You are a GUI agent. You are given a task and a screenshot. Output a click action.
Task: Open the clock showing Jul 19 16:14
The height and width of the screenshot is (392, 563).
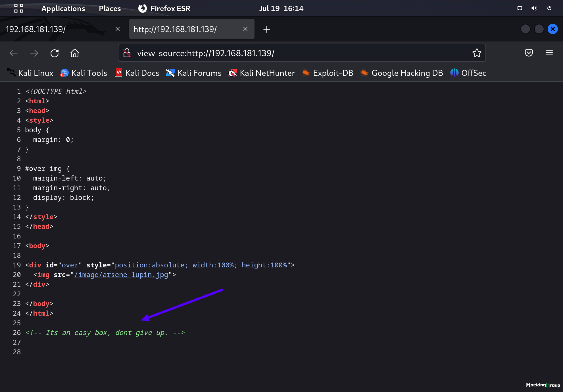[281, 9]
